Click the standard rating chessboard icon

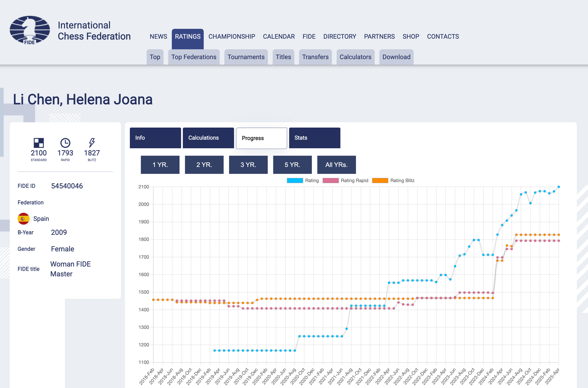[39, 143]
